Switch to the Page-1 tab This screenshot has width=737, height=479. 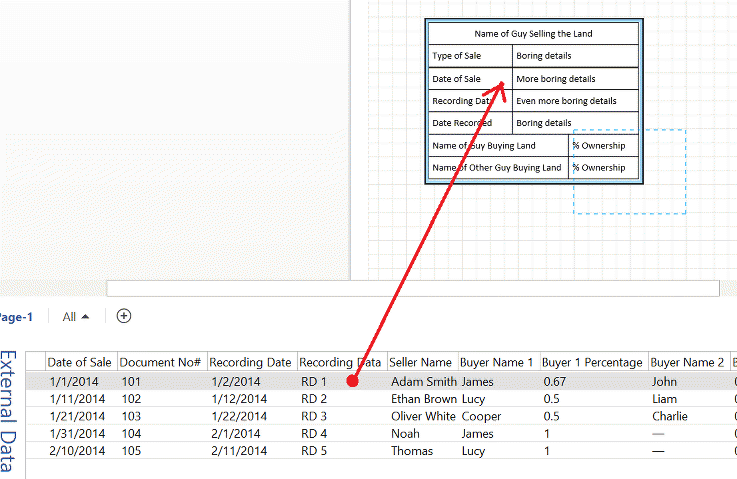tap(15, 317)
